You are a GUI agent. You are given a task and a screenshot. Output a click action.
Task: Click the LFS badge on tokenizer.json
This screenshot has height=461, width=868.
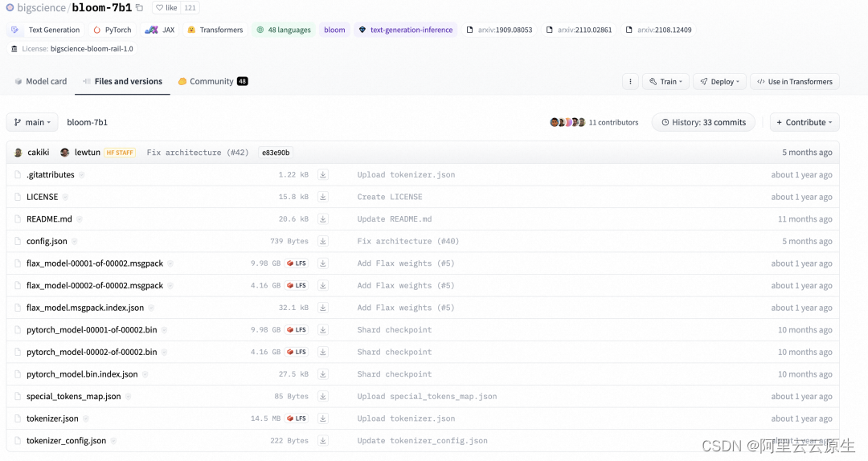click(297, 418)
